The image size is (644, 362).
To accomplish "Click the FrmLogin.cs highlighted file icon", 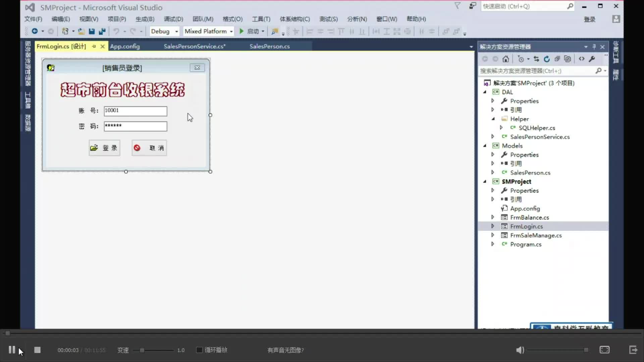I will pyautogui.click(x=505, y=226).
